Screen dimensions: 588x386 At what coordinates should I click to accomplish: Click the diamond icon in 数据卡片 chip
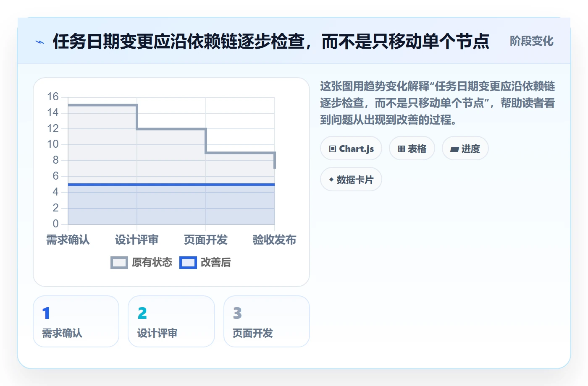(331, 180)
